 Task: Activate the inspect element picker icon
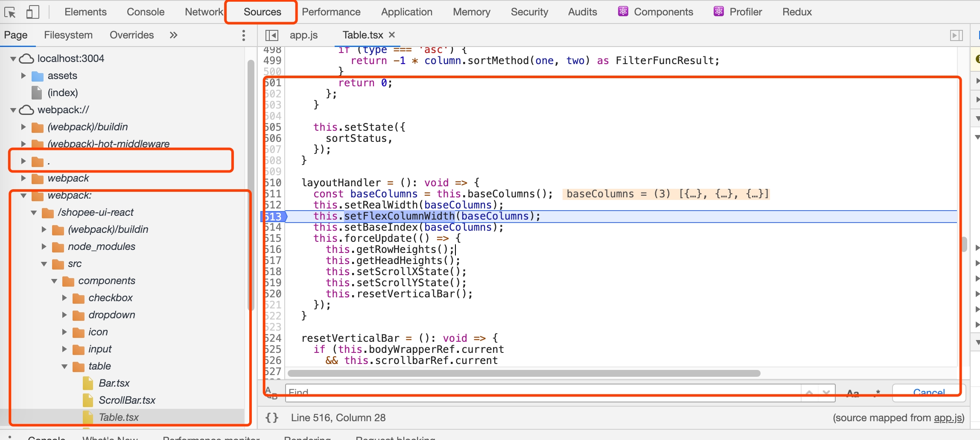pyautogui.click(x=10, y=12)
